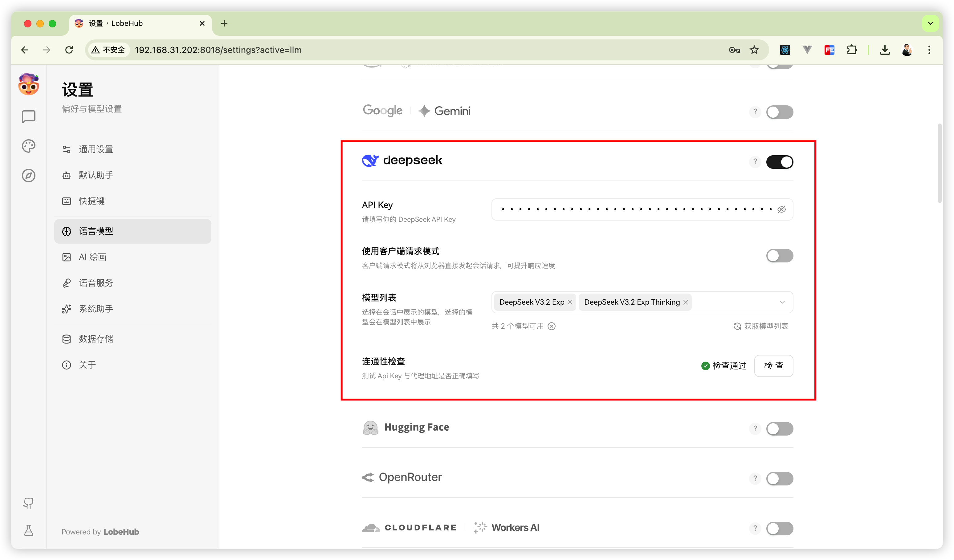Disable the DeepSeek provider toggle

(780, 162)
